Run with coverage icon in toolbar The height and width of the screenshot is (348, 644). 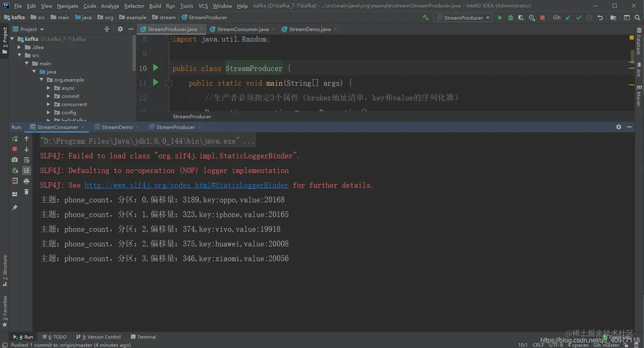(x=521, y=17)
